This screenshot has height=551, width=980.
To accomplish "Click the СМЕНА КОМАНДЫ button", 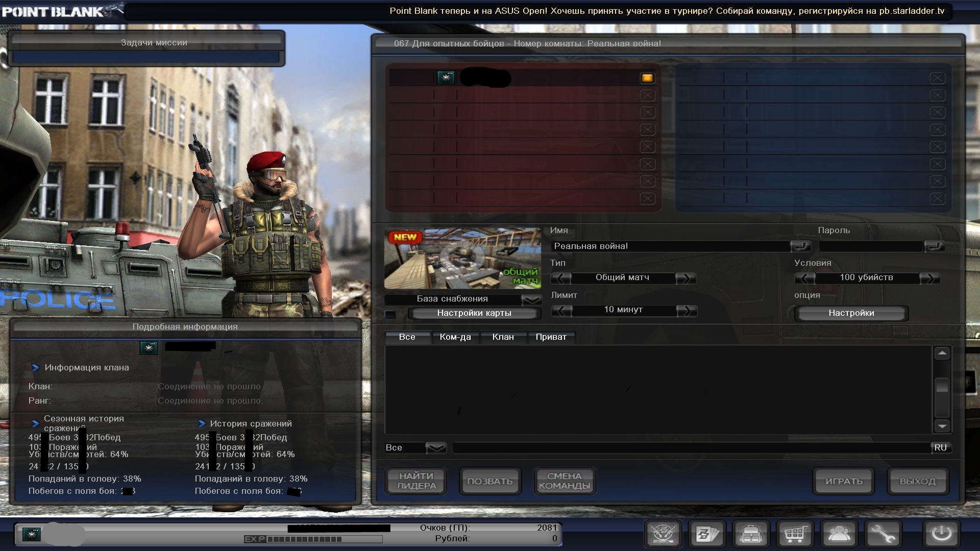I will point(564,481).
